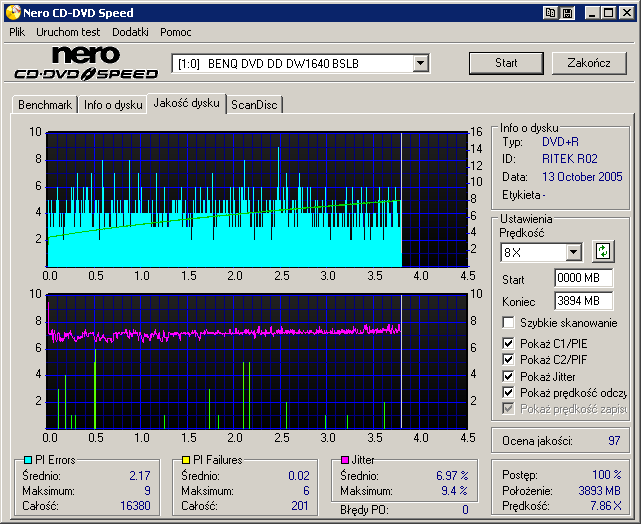This screenshot has width=641, height=524.
Task: Click Jitter Maksimum value 9.4 %
Action: tap(455, 490)
